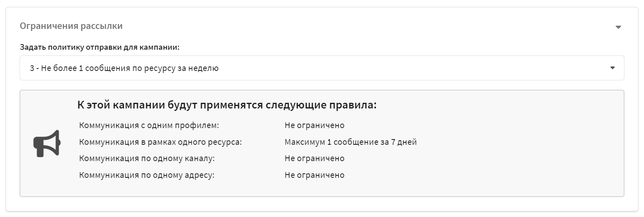Click the Ограничения рассылки section header
The image size is (644, 217).
coord(71,26)
